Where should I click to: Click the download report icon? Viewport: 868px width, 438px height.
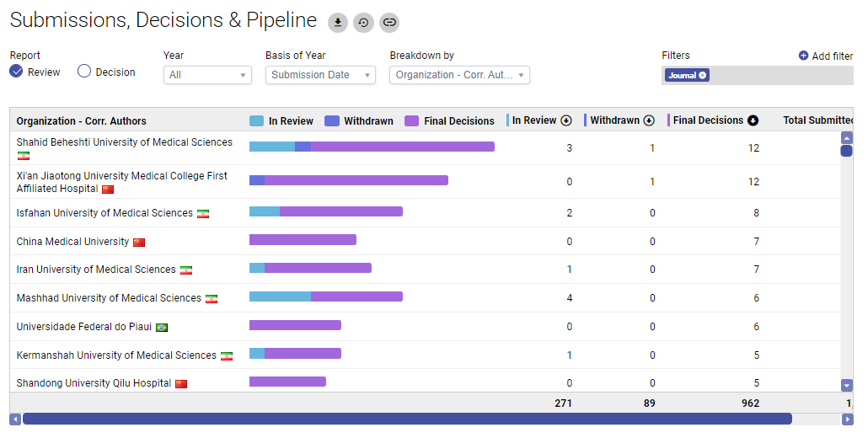click(338, 23)
